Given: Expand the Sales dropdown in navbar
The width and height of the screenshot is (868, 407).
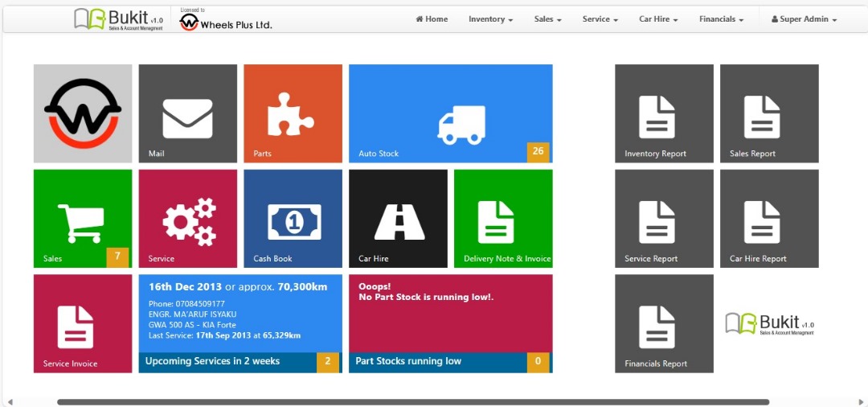Looking at the screenshot, I should click(x=547, y=19).
